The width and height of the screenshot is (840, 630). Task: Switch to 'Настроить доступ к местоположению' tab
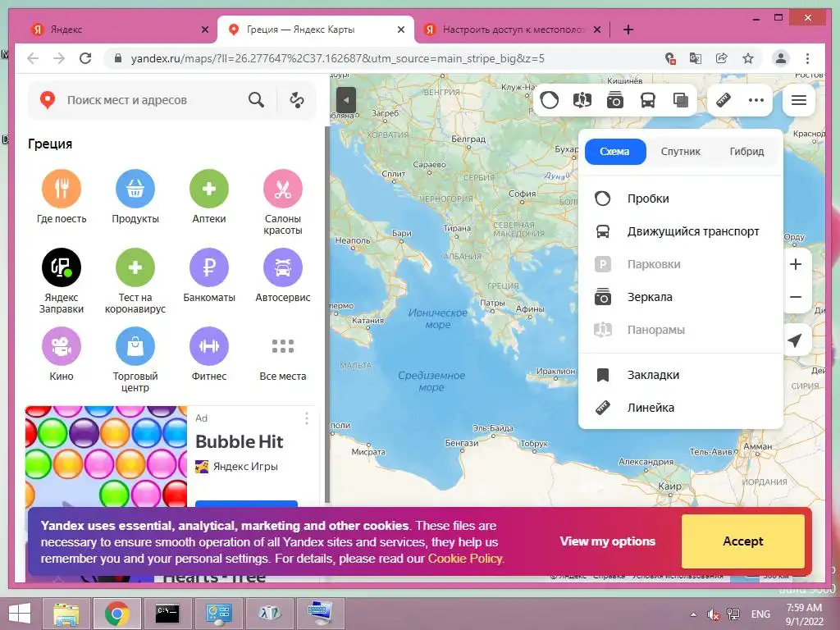coord(512,30)
